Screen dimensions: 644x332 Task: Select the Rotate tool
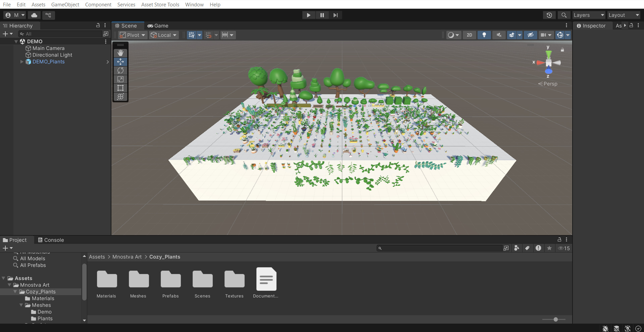coord(120,70)
